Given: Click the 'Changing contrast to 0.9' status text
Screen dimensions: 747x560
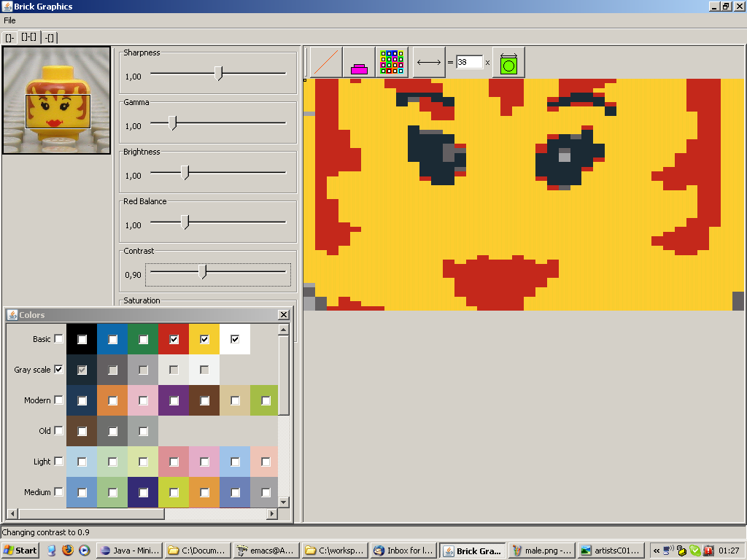Looking at the screenshot, I should 46,532.
